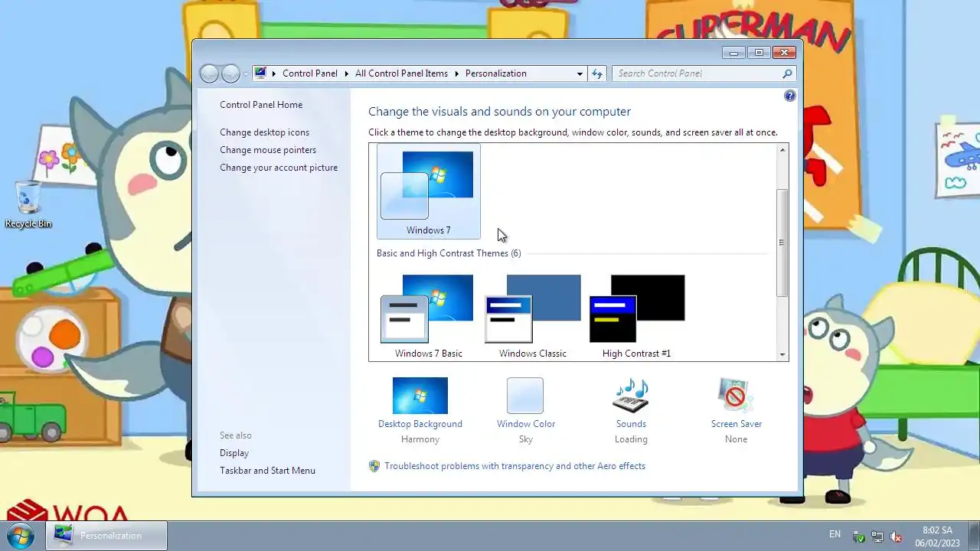980x551 pixels.
Task: Open the Screen Saver icon
Action: (x=736, y=396)
